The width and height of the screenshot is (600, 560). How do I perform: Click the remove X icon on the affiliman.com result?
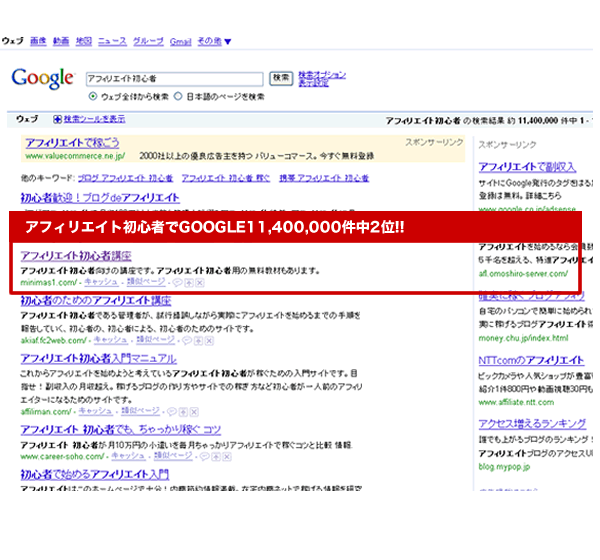[x=194, y=412]
